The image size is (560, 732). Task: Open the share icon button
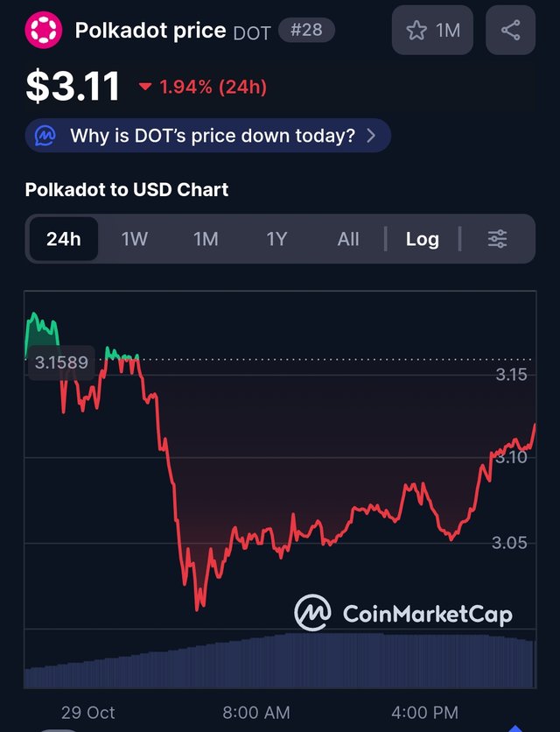510,31
